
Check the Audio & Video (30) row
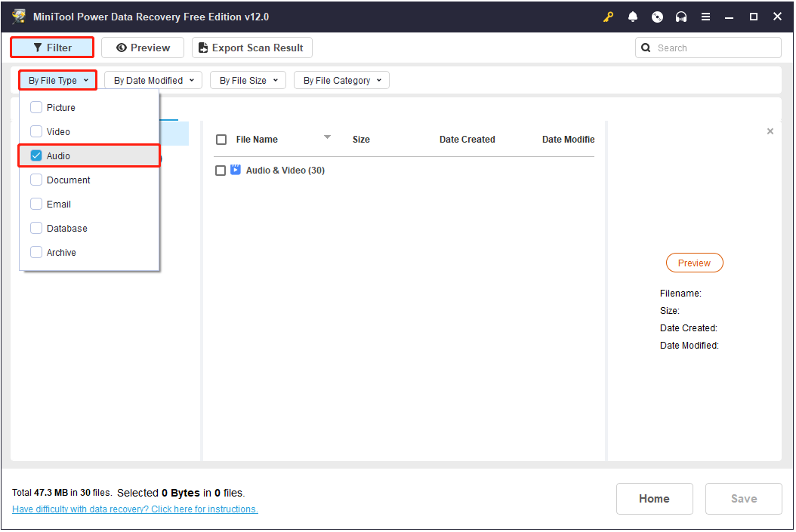point(221,171)
